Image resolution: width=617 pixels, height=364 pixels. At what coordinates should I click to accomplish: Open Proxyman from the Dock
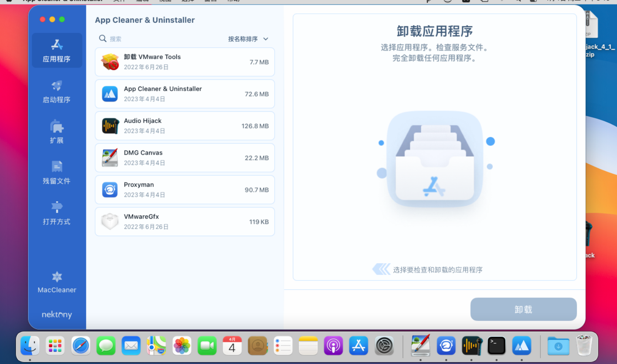click(446, 346)
